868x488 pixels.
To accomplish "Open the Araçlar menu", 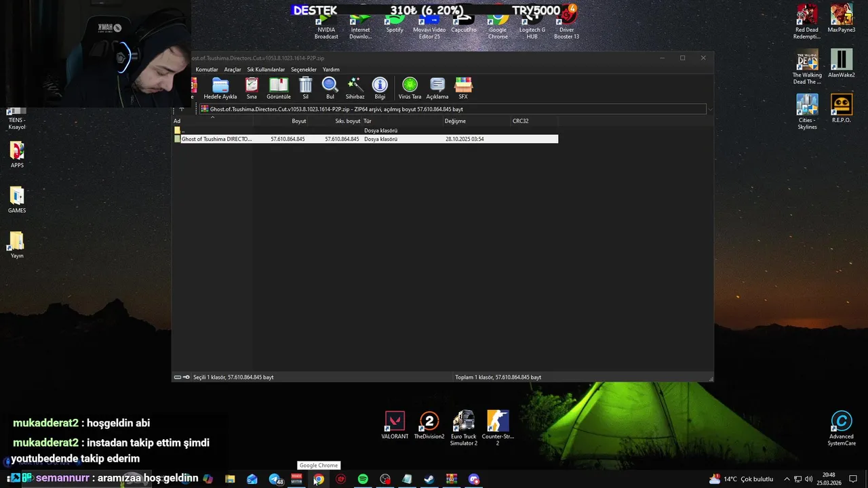I will (233, 69).
